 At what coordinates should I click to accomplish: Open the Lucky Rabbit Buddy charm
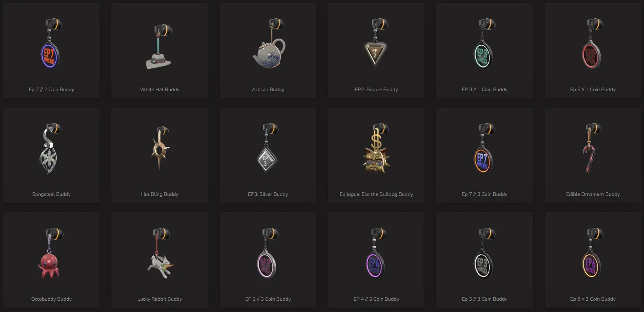point(160,260)
